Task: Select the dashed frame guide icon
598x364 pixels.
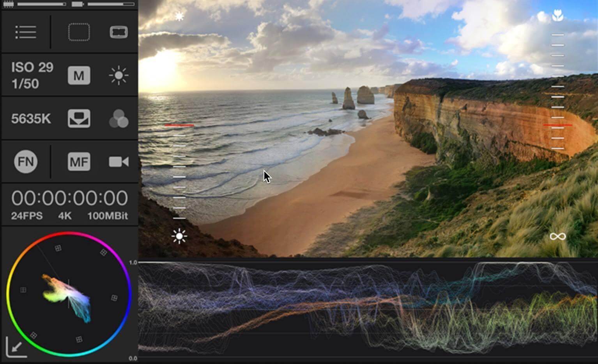Action: point(79,32)
